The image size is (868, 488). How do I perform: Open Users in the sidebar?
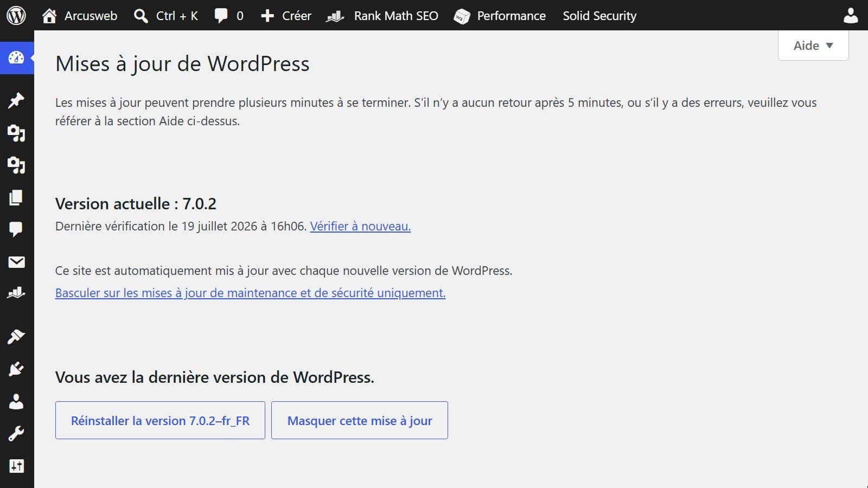(16, 401)
